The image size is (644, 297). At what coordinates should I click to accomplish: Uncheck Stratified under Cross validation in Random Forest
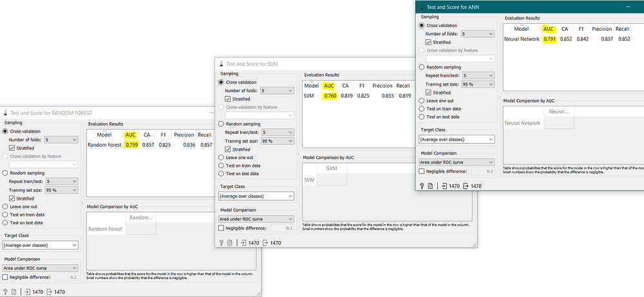pos(12,148)
